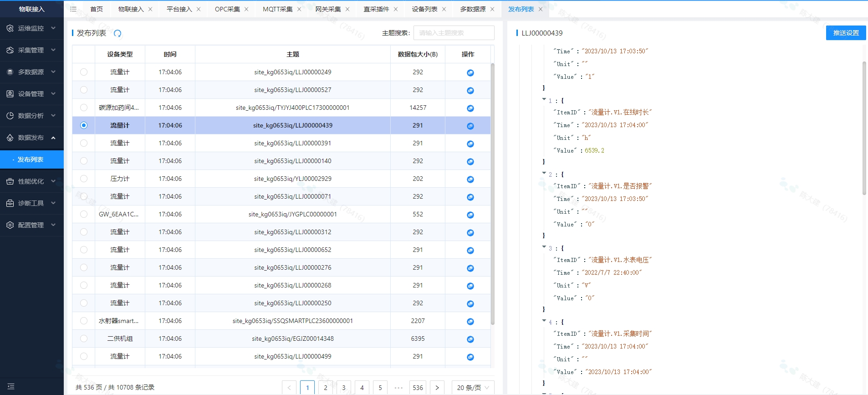Image resolution: width=868 pixels, height=395 pixels.
Task: Click the 数据分析 pie chart icon
Action: point(10,116)
